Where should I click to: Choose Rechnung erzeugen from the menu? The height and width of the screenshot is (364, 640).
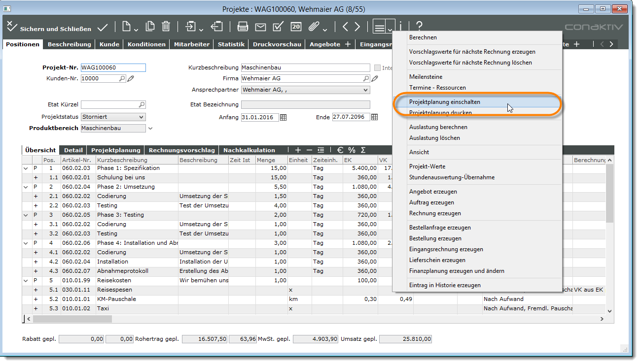(435, 213)
